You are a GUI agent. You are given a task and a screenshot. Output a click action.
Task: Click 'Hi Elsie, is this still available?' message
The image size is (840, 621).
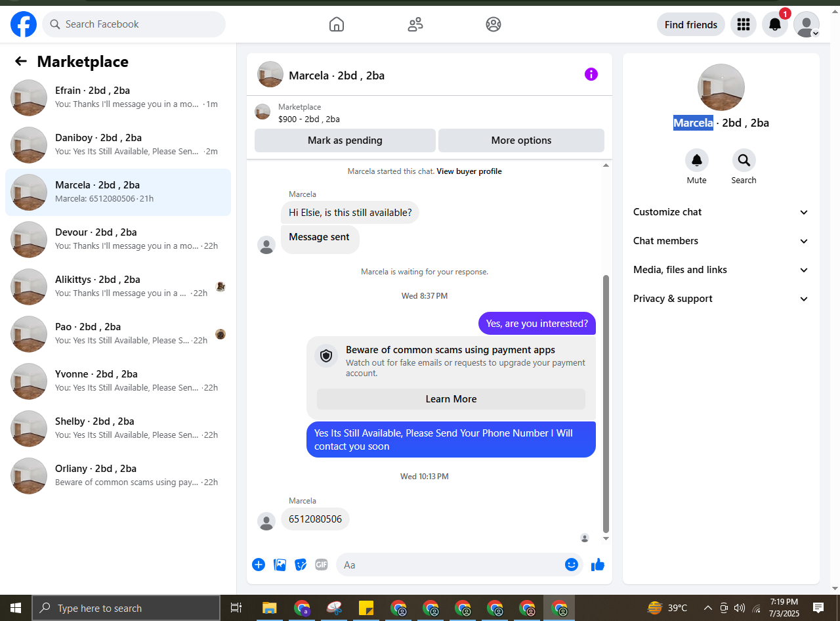click(x=350, y=213)
